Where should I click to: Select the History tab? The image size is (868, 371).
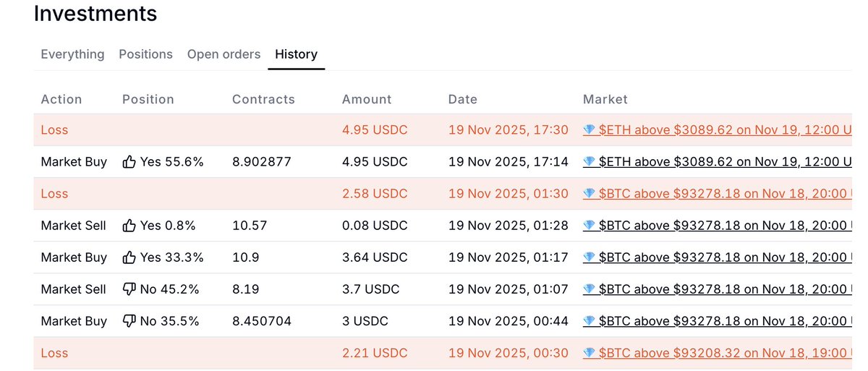pyautogui.click(x=296, y=54)
